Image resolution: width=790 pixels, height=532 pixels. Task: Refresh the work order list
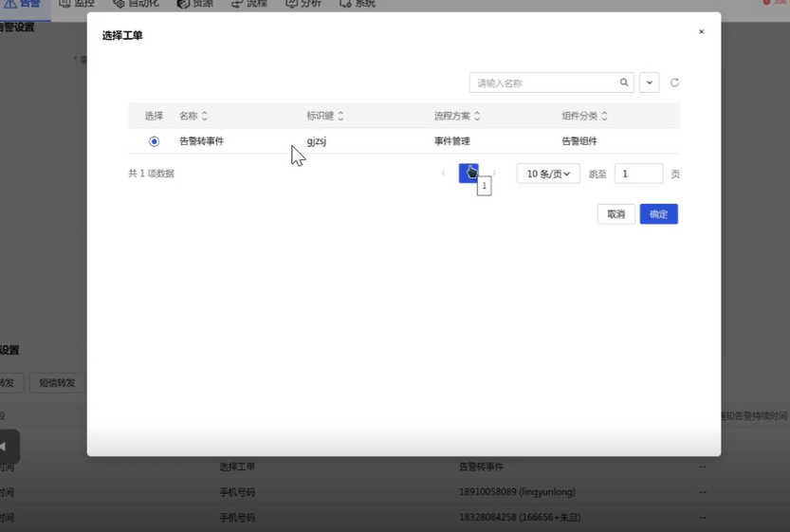[674, 83]
